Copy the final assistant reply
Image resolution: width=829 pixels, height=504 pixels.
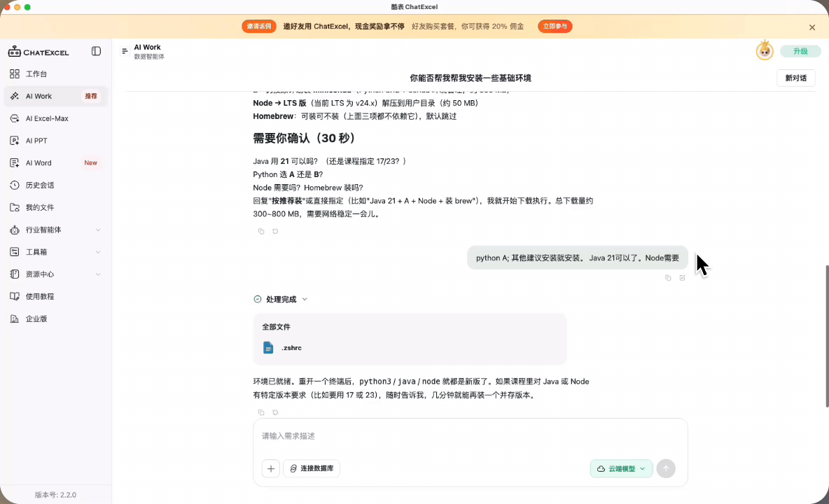(261, 412)
